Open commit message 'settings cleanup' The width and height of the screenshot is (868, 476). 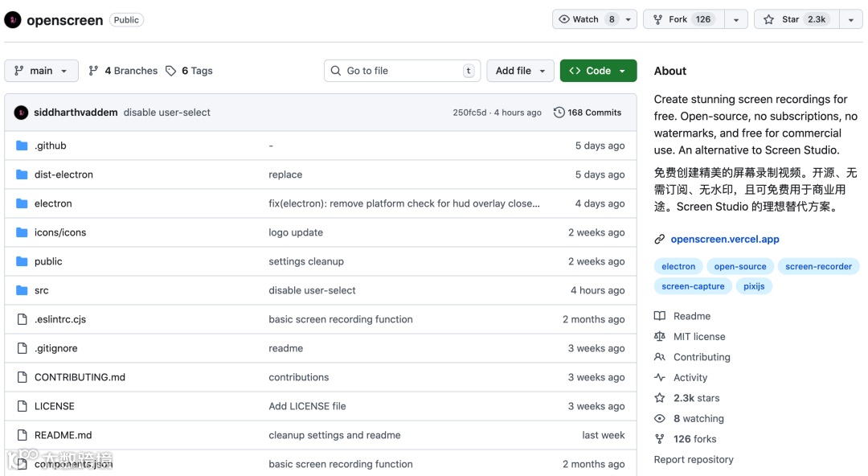click(306, 261)
